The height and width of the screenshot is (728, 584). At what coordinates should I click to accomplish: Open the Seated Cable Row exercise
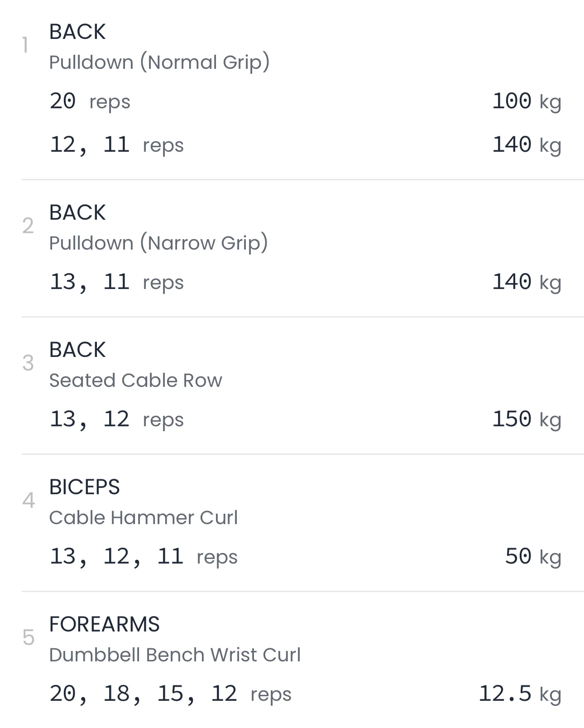tap(135, 380)
